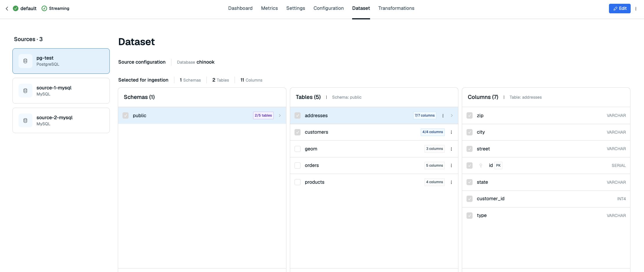
Task: Click the 2/5 tables badge
Action: 263,115
